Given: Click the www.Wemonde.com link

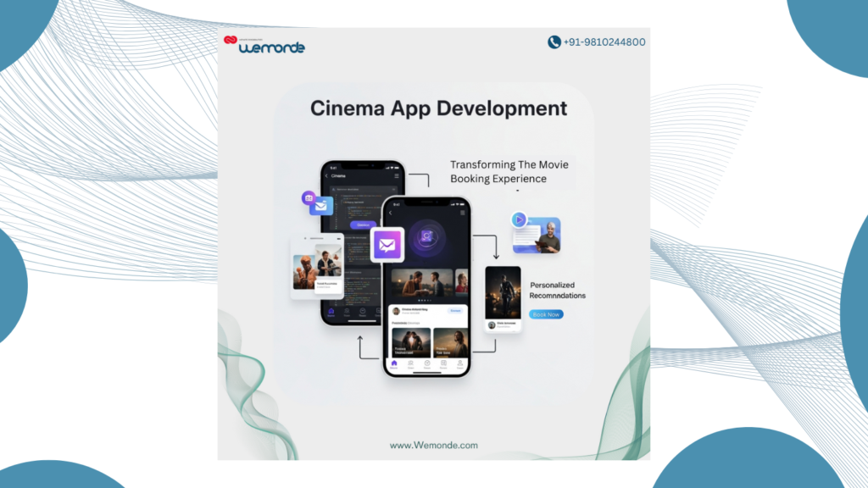Looking at the screenshot, I should point(433,445).
